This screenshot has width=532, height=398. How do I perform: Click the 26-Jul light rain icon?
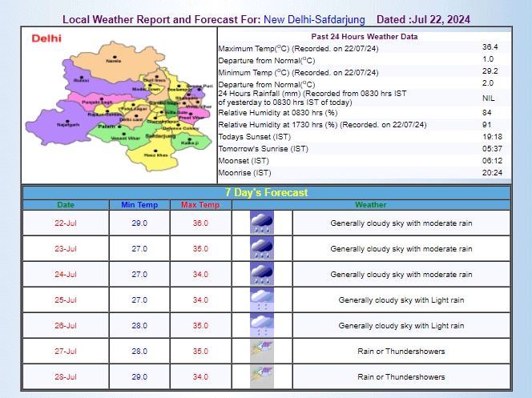(261, 325)
